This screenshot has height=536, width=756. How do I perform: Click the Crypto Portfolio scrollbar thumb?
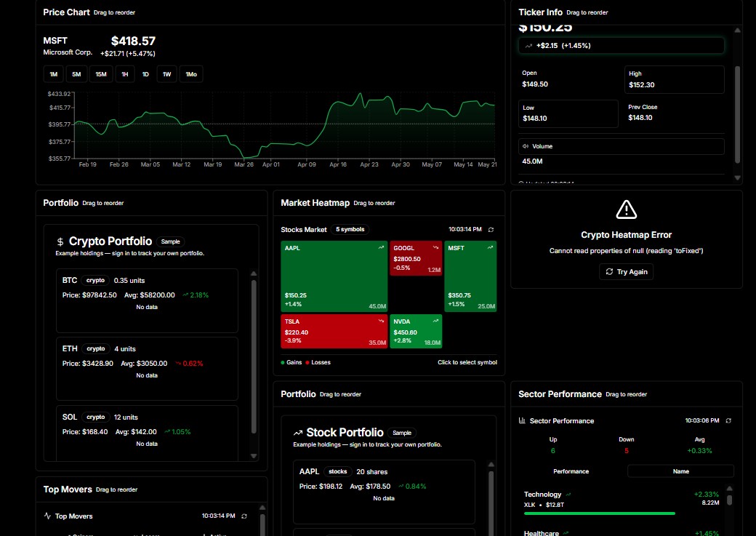(254, 357)
